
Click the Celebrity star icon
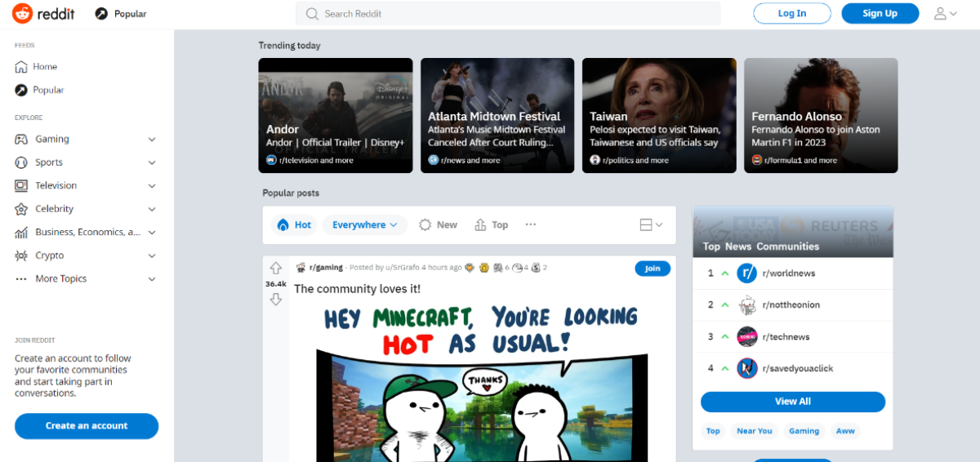pyautogui.click(x=21, y=209)
